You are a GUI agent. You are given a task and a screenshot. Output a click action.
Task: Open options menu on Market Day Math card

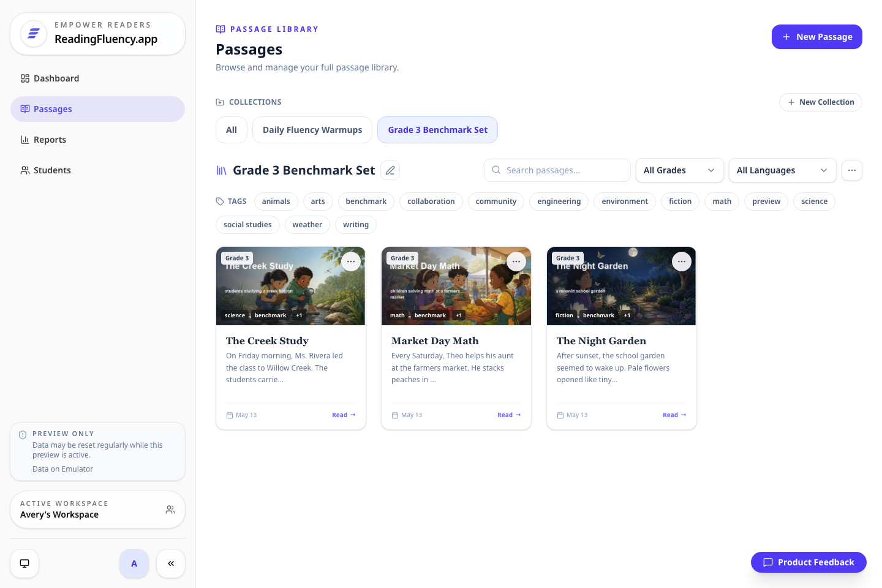pos(516,262)
